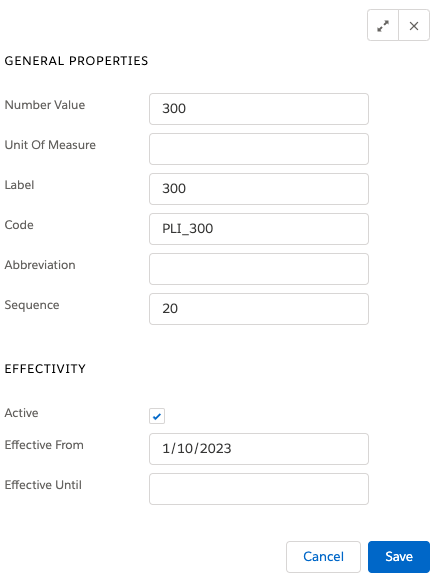Focus the Unit Of Measure field
The height and width of the screenshot is (578, 436).
(259, 149)
